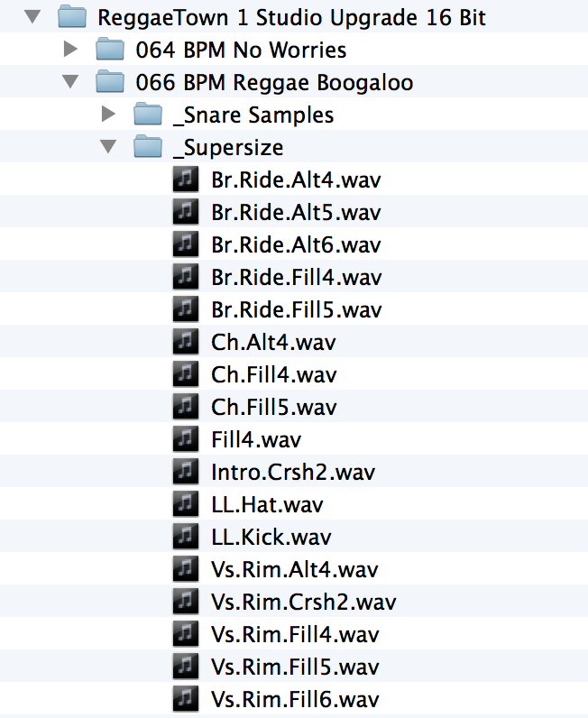This screenshot has height=718, width=588.
Task: Click the Br.Ride.Alt4.wav audio file icon
Action: pyautogui.click(x=184, y=179)
